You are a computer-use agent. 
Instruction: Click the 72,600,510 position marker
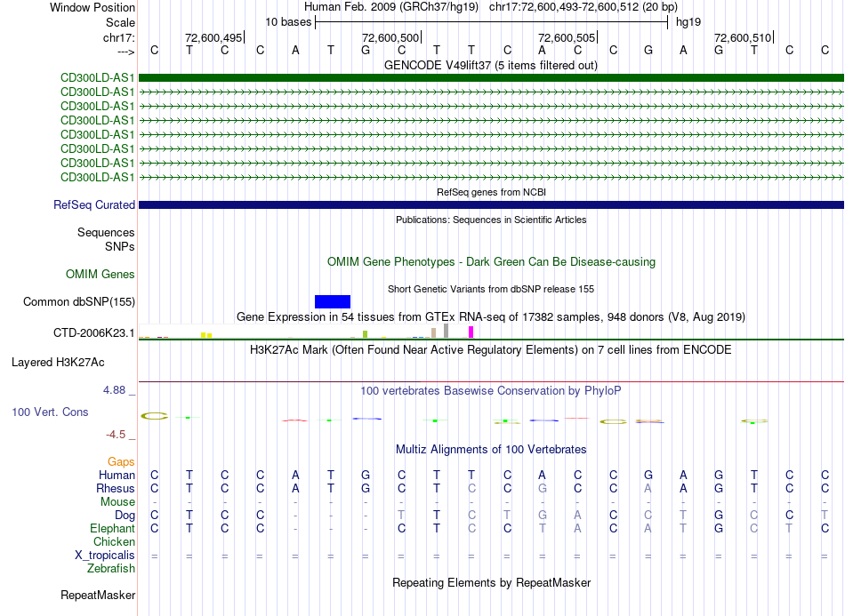pos(743,37)
